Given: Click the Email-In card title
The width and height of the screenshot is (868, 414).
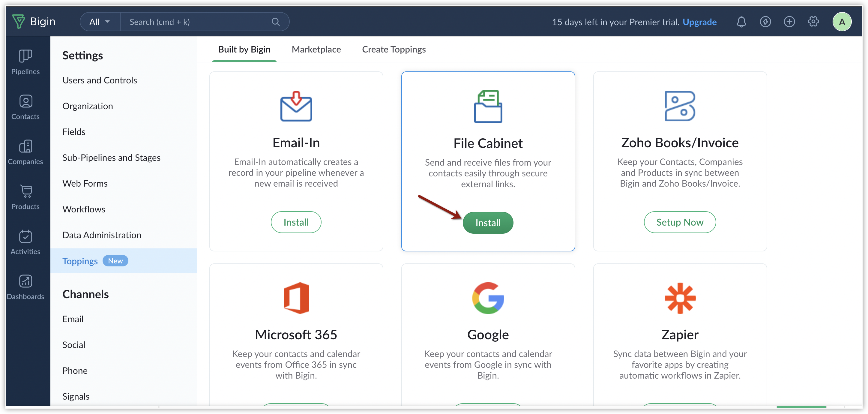Looking at the screenshot, I should 296,142.
